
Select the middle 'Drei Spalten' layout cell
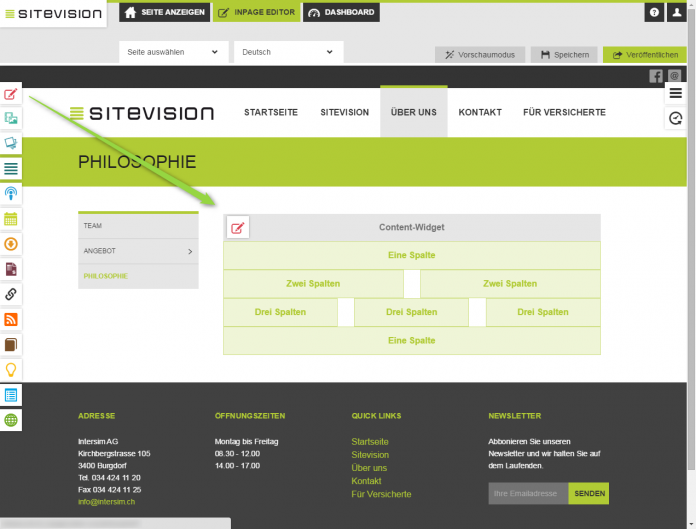click(x=411, y=312)
